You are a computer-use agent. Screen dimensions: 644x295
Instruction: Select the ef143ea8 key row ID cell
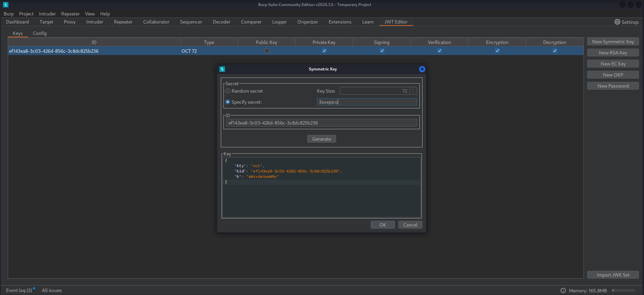tap(94, 51)
